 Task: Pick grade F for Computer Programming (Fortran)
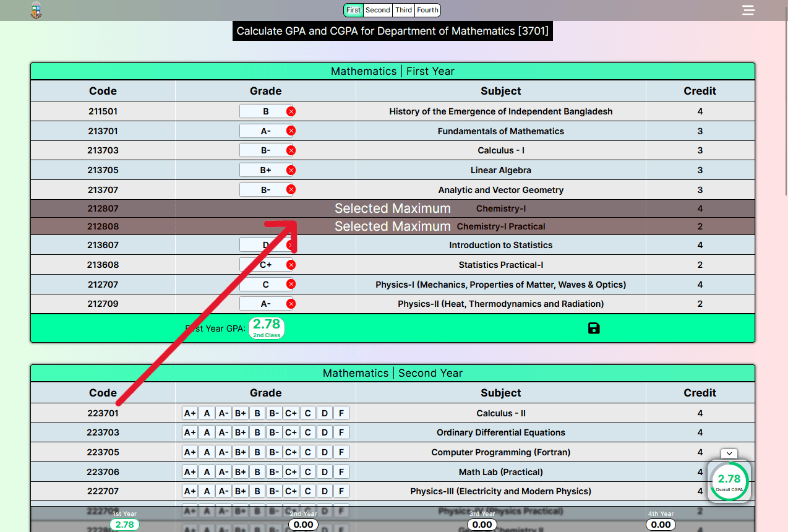coord(341,452)
